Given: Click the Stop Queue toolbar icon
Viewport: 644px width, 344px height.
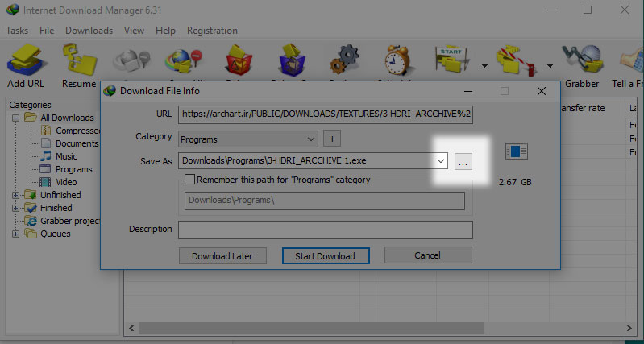Looking at the screenshot, I should [517, 61].
